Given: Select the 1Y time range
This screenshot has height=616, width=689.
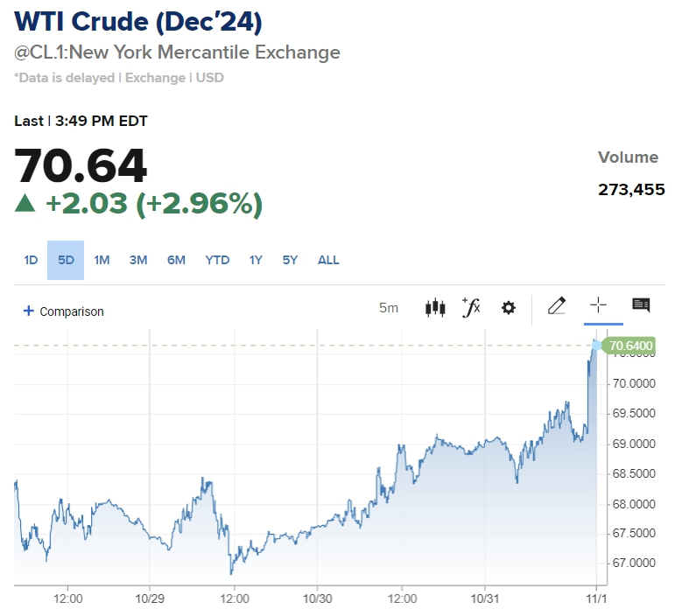Looking at the screenshot, I should (256, 260).
